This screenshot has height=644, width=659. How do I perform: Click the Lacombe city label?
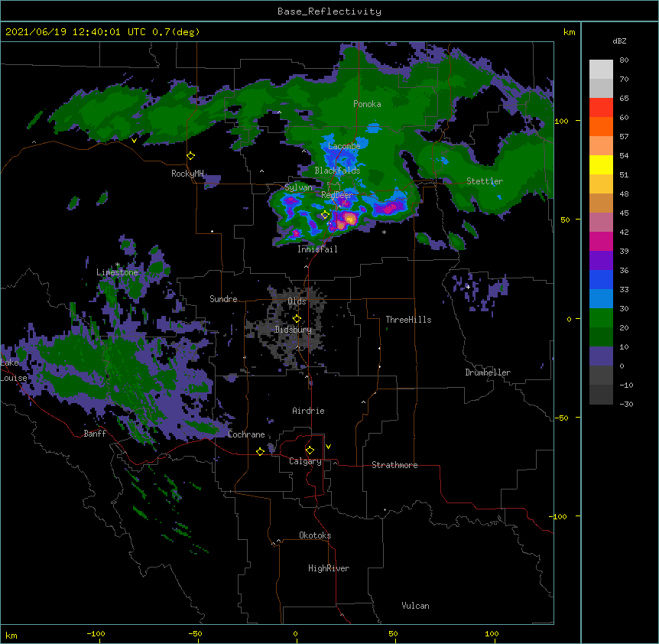pos(344,146)
